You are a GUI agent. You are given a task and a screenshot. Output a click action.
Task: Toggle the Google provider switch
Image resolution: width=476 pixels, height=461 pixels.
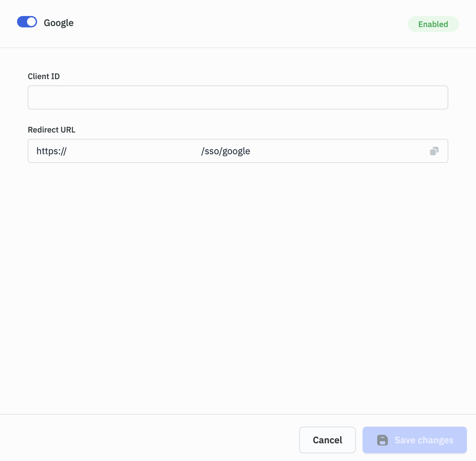(27, 22)
